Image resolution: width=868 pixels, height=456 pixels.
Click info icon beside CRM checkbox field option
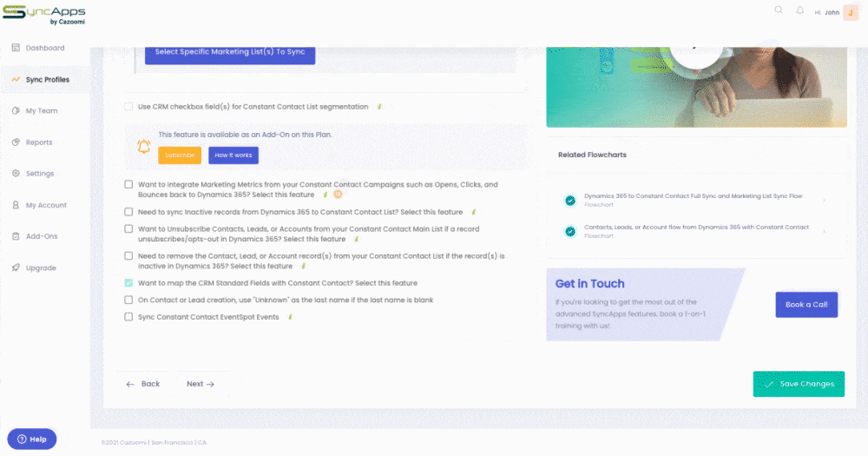pyautogui.click(x=379, y=106)
